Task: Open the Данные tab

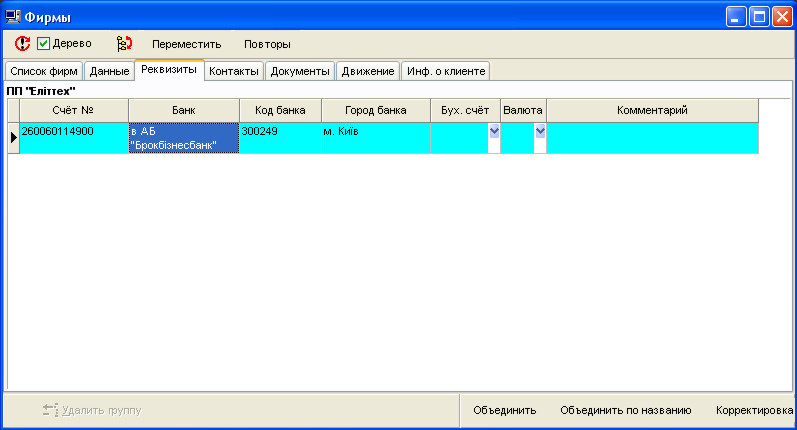Action: [109, 71]
